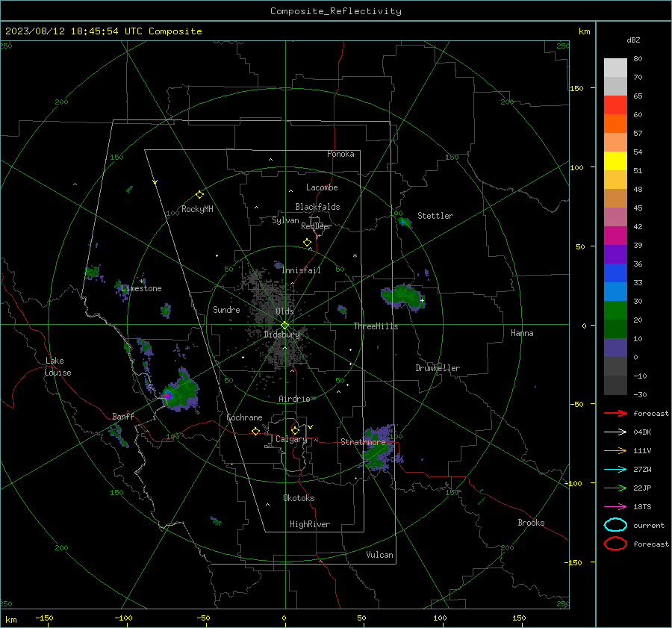Click the Limestone label
Image resolution: width=672 pixels, height=628 pixels.
(141, 288)
